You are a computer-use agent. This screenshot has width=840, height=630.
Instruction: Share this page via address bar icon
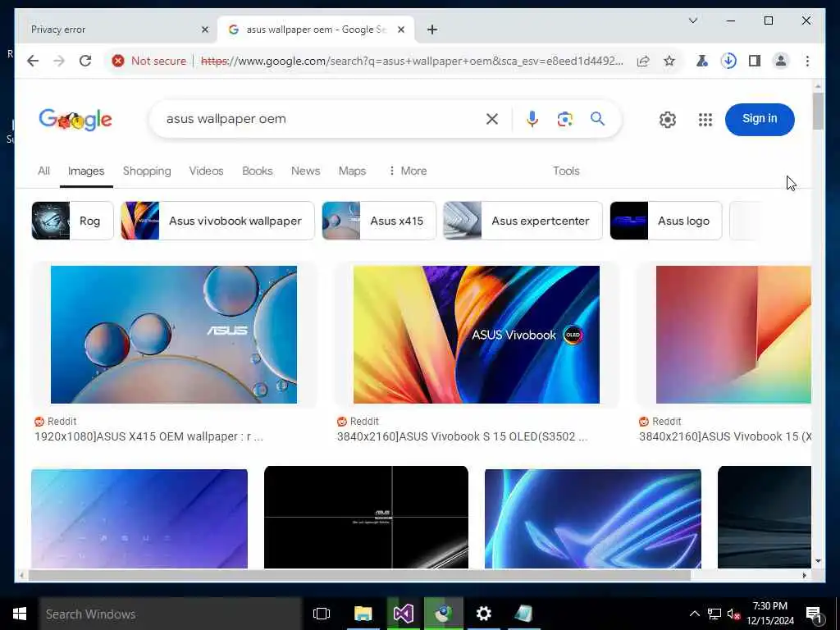[x=643, y=61]
